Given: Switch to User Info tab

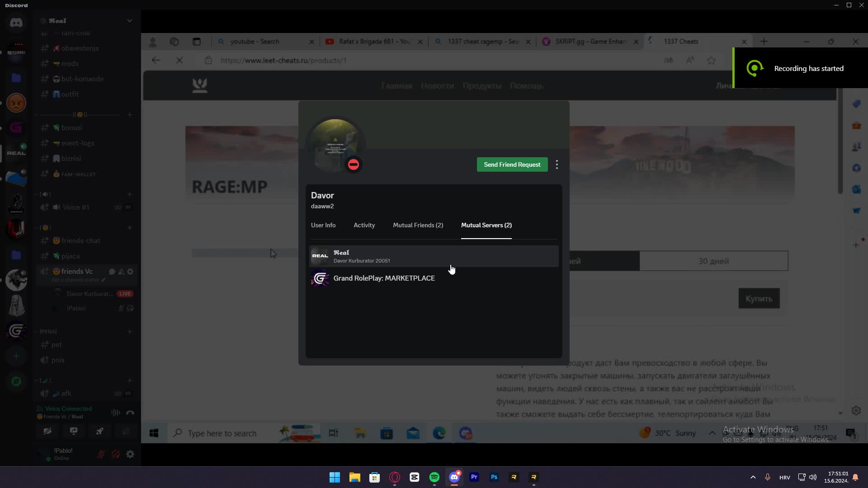Looking at the screenshot, I should pyautogui.click(x=323, y=225).
